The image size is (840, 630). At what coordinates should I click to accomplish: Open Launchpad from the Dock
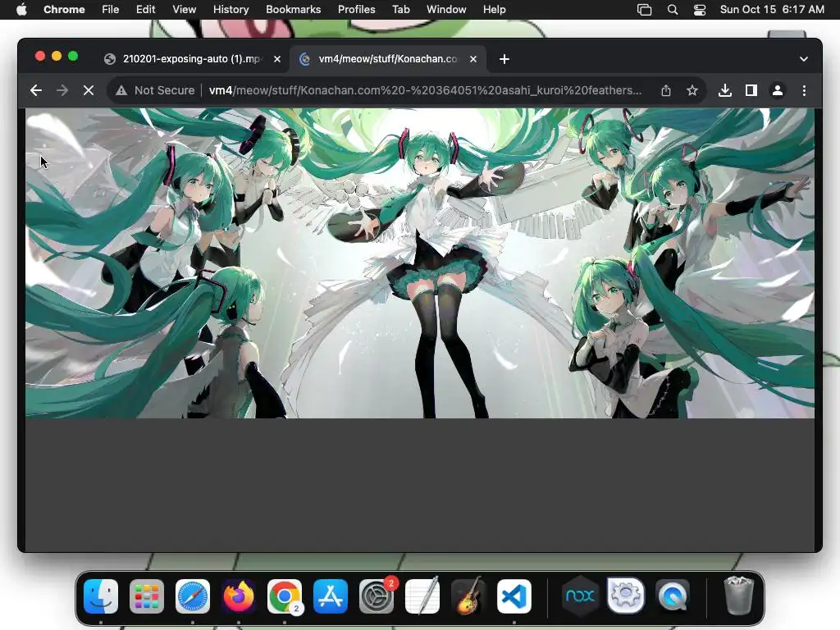(x=147, y=596)
